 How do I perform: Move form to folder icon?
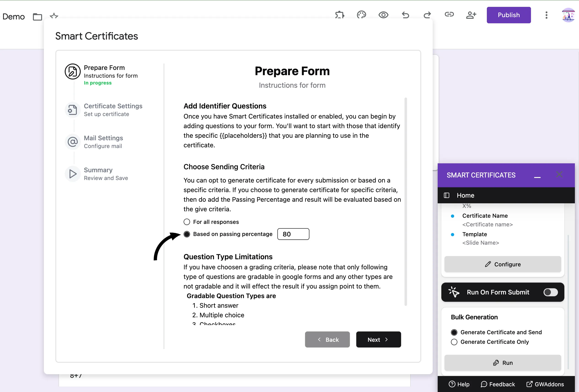coord(37,17)
